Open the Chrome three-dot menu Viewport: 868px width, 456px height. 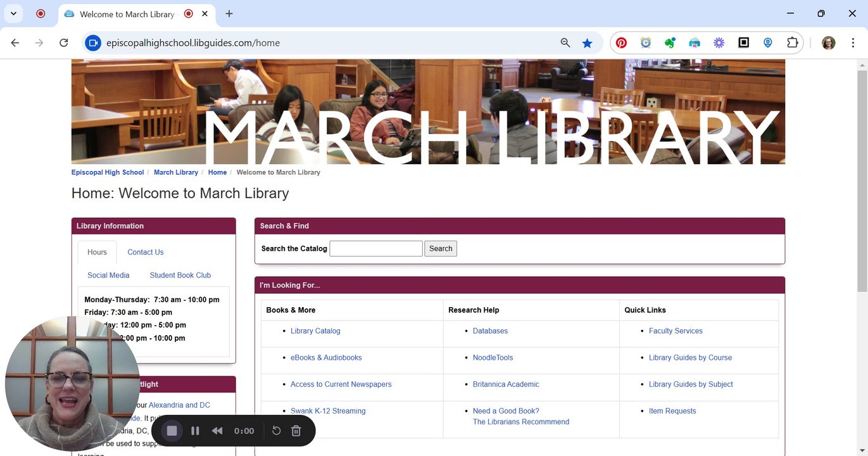tap(853, 42)
